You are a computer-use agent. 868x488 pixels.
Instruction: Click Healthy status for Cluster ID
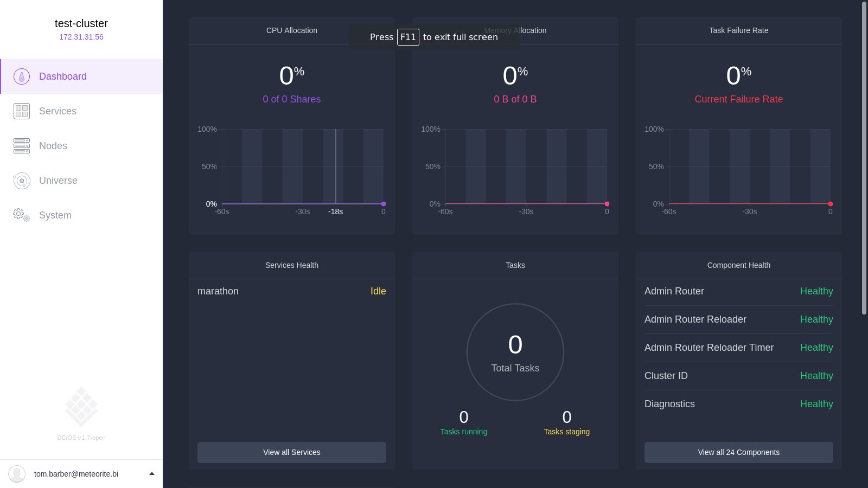[816, 376]
